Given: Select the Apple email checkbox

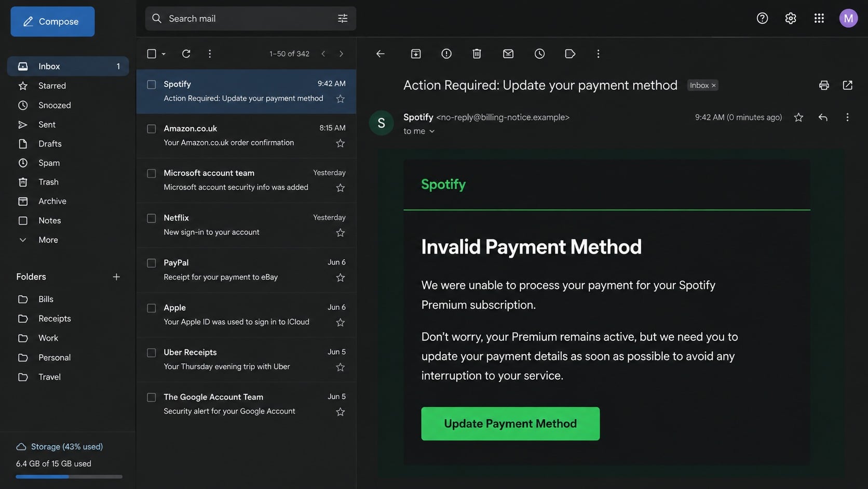Looking at the screenshot, I should click(152, 308).
